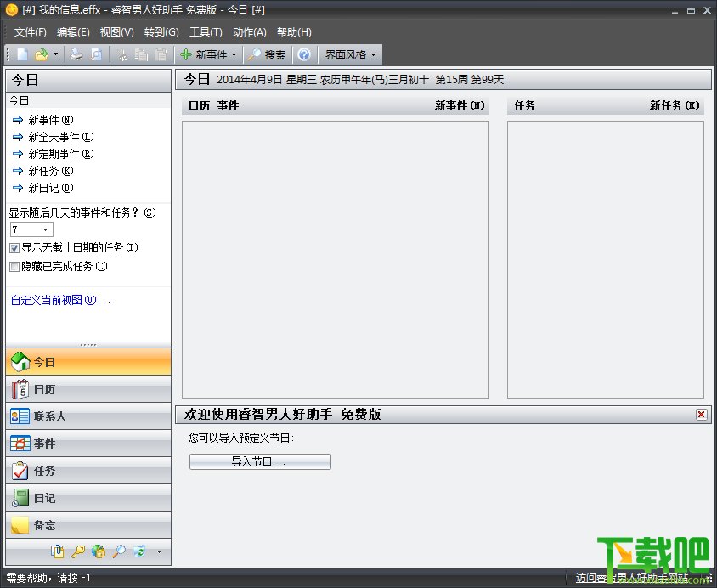Click the attachments paperclip icon in navigation footer
717x588 pixels.
[58, 551]
